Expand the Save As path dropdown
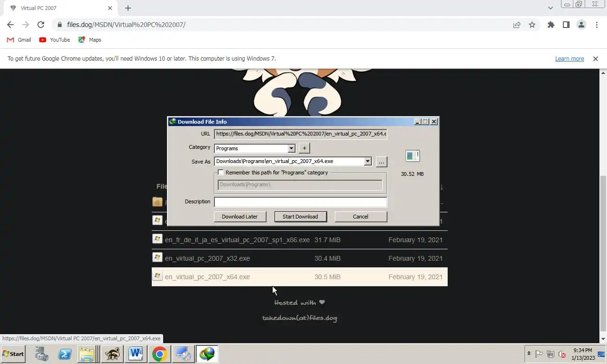The width and height of the screenshot is (607, 364). point(368,162)
